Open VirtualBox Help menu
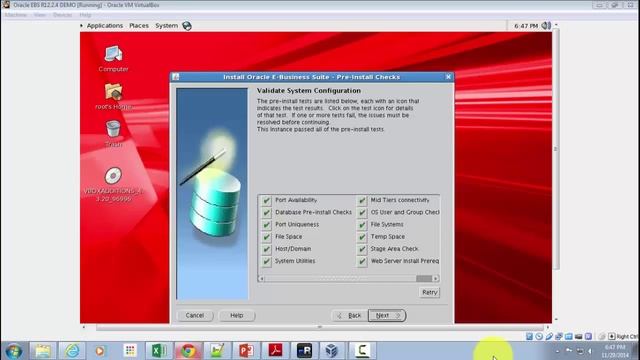The width and height of the screenshot is (640, 360). point(85,15)
